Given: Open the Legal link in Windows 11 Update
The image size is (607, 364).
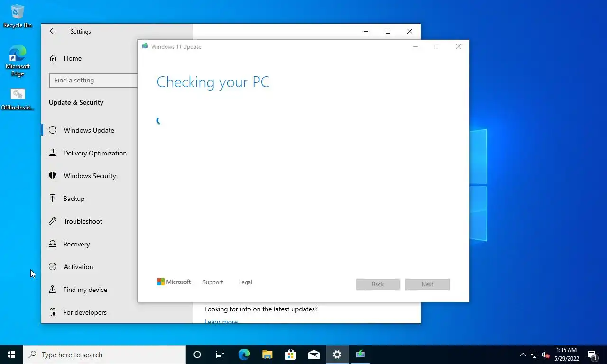Looking at the screenshot, I should coord(245,282).
